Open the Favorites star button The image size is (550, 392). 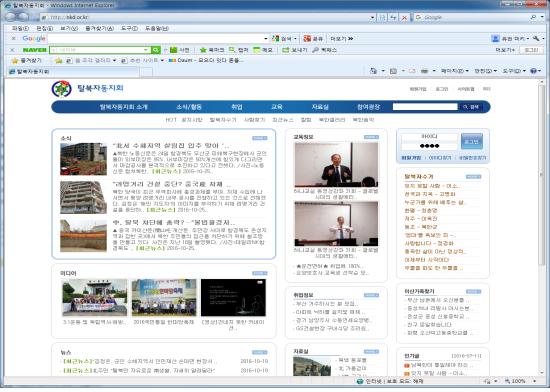pos(27,61)
